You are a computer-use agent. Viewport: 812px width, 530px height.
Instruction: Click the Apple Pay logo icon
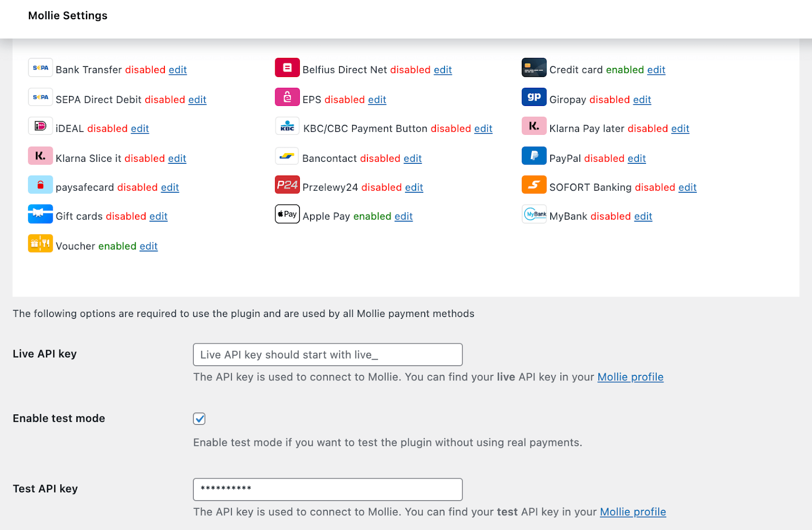[287, 214]
